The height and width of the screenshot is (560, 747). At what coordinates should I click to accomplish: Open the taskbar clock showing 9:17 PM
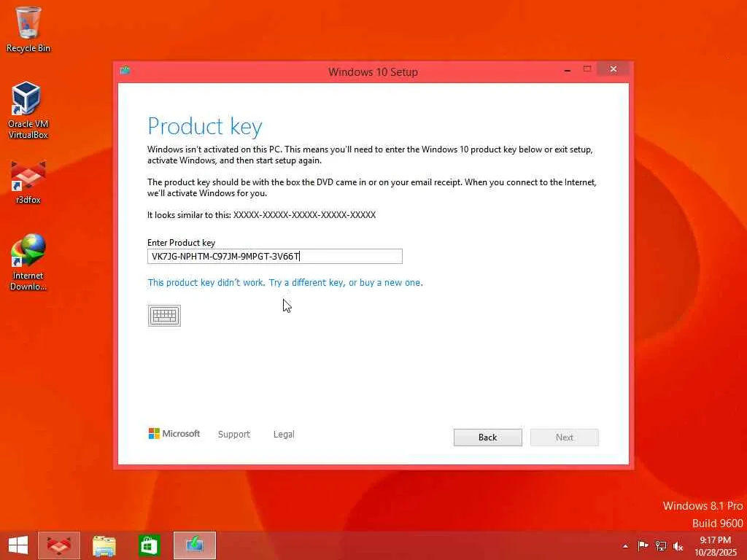click(x=715, y=545)
